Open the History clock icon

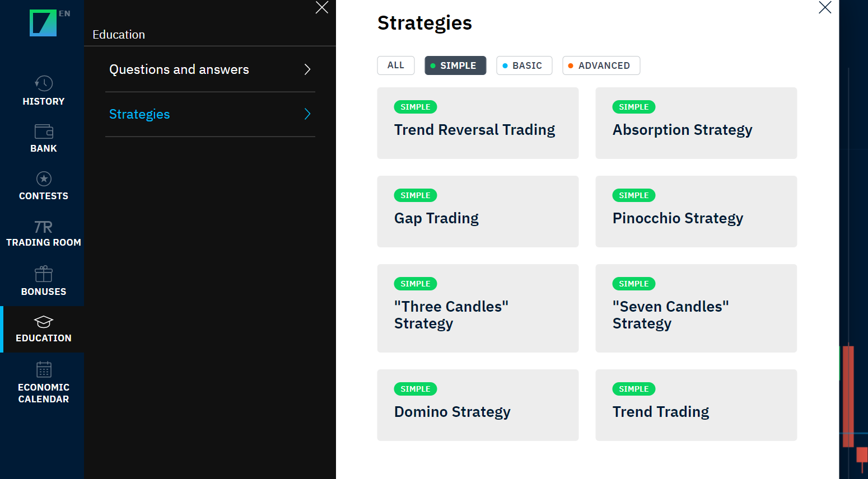pos(44,83)
